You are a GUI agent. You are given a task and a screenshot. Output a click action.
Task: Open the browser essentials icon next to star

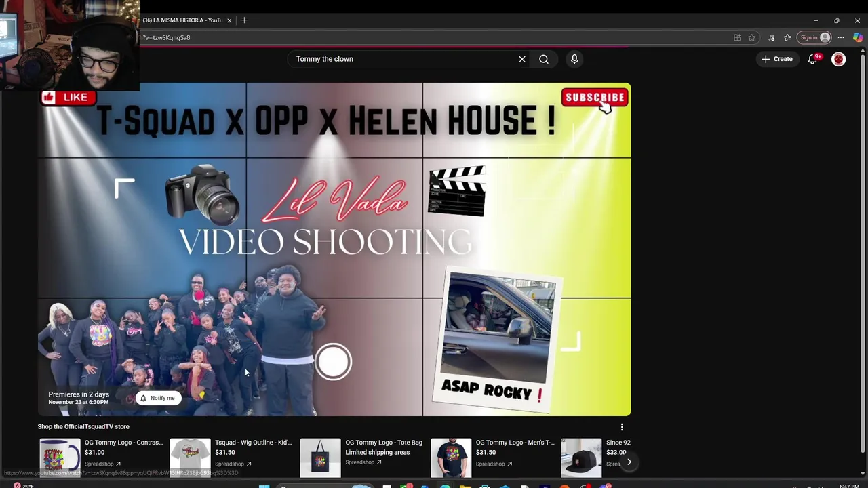[772, 38]
